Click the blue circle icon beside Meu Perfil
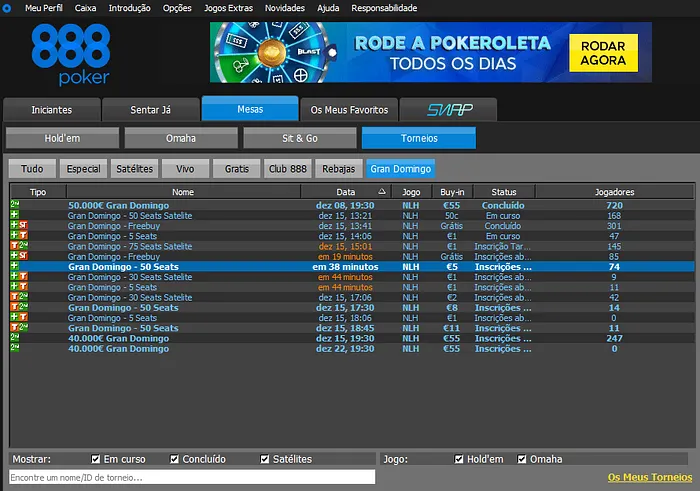This screenshot has height=491, width=700. click(7, 8)
